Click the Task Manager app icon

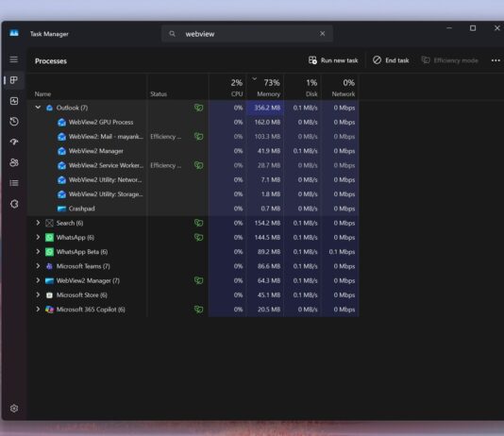(x=14, y=33)
